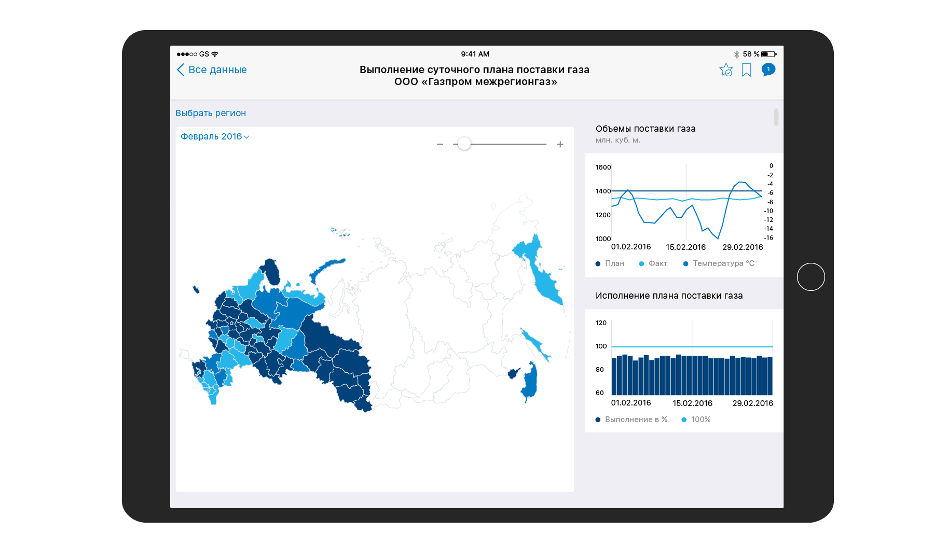Click the right panel scrollbar
This screenshot has width=934, height=560.
[x=776, y=117]
